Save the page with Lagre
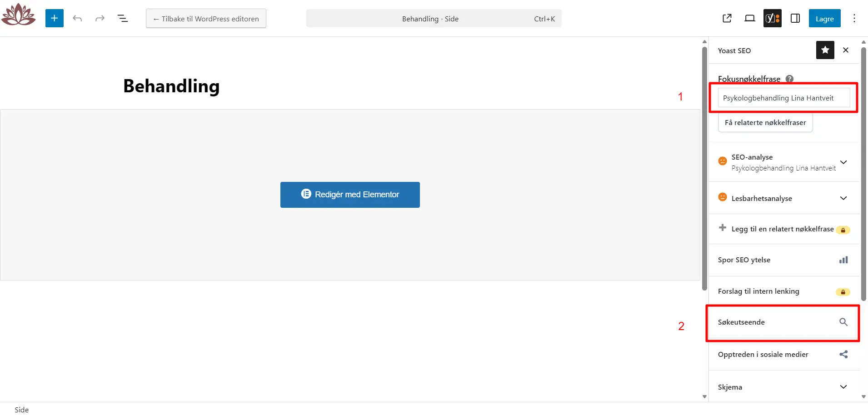The image size is (868, 416). tap(825, 19)
